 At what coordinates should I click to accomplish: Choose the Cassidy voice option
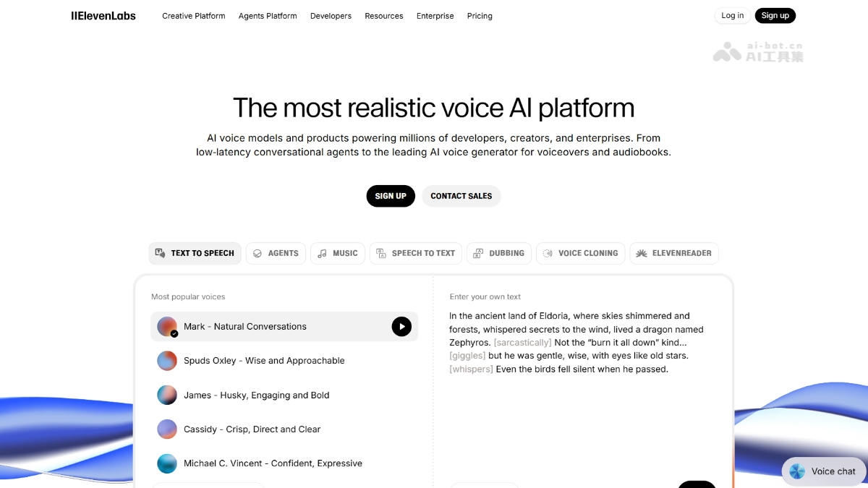[x=252, y=429]
